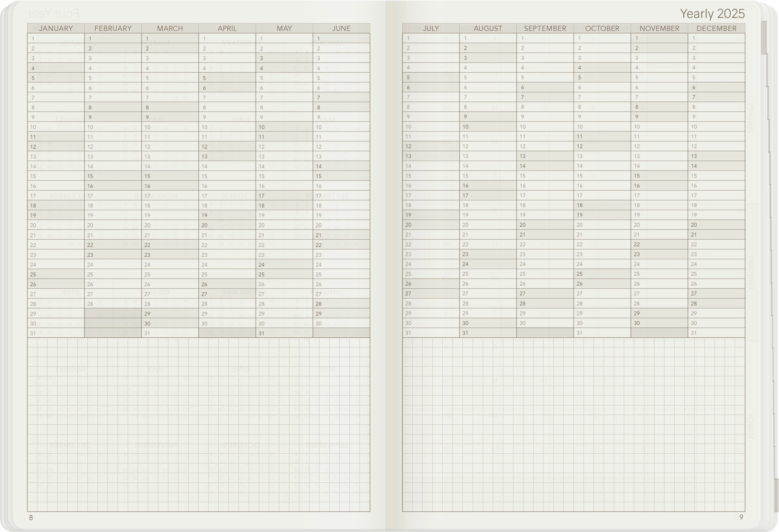Open the FEBRUARY side tab on page edge
The image size is (779, 532).
pos(751,272)
